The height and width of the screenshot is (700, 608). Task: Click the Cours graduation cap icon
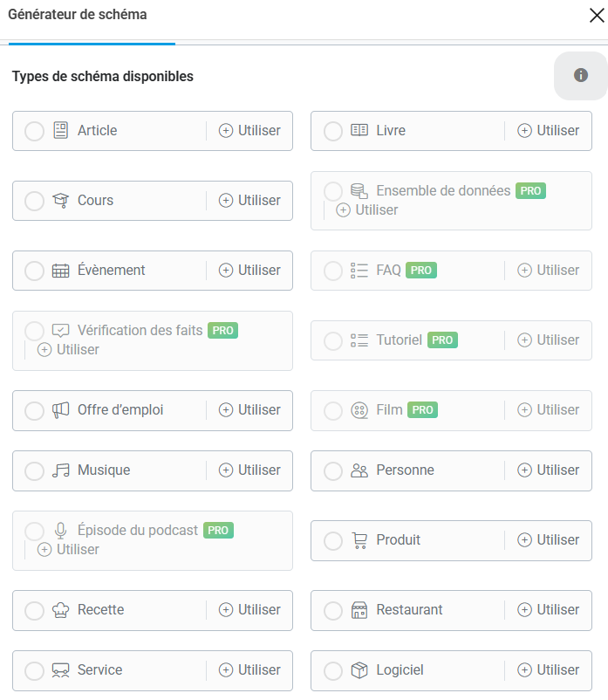pyautogui.click(x=60, y=201)
